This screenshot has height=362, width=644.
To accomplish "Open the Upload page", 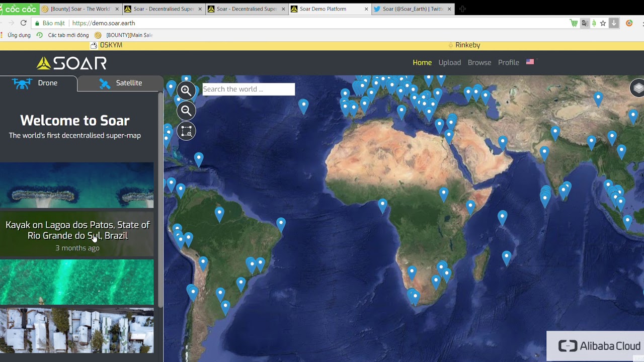I will click(x=449, y=62).
